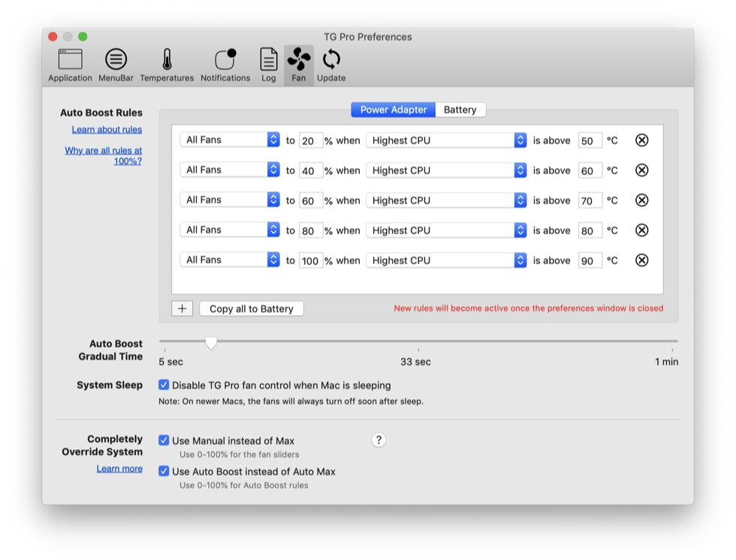
Task: Click the temperature field showing 70
Action: [590, 200]
